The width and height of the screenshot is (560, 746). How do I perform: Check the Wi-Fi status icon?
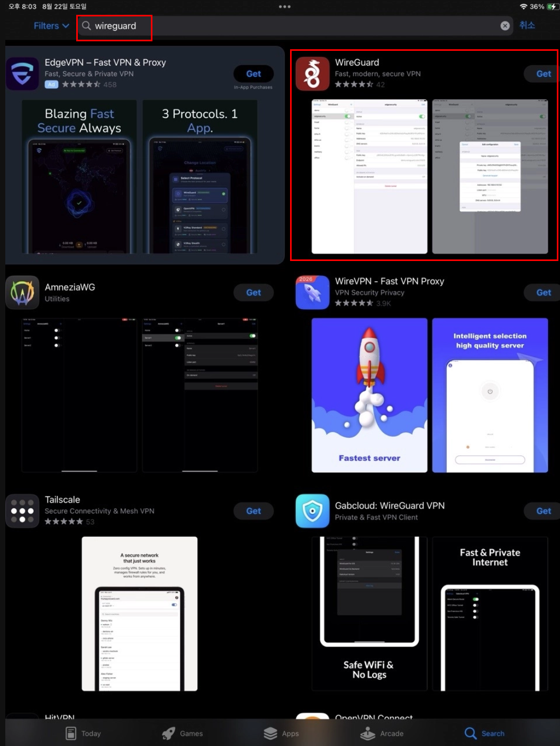[x=523, y=7]
